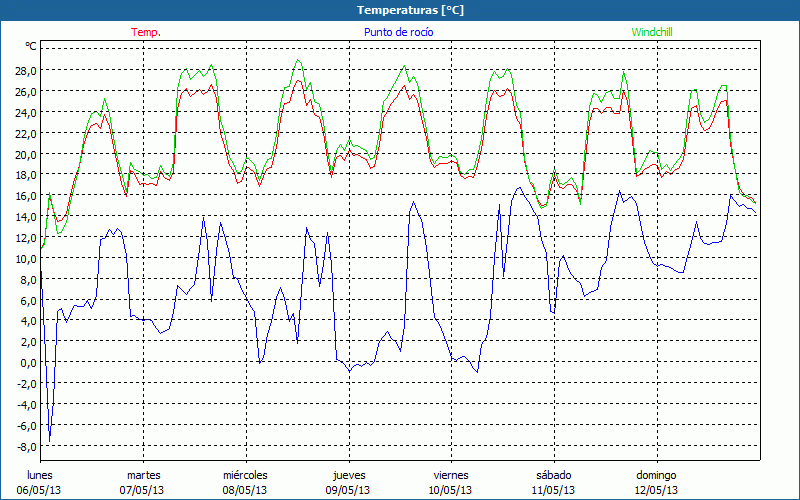This screenshot has width=800, height=500.
Task: Click the 10,0 y-axis value
Action: click(25, 259)
